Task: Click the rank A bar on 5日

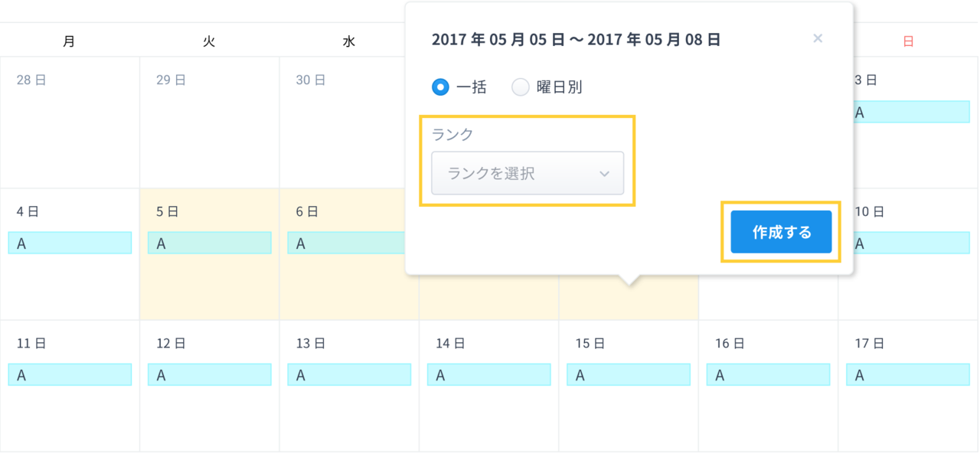Action: 209,243
